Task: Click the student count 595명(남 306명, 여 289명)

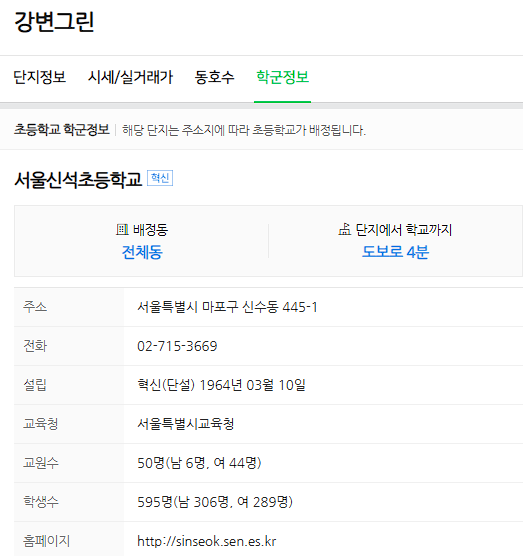Action: pos(215,502)
